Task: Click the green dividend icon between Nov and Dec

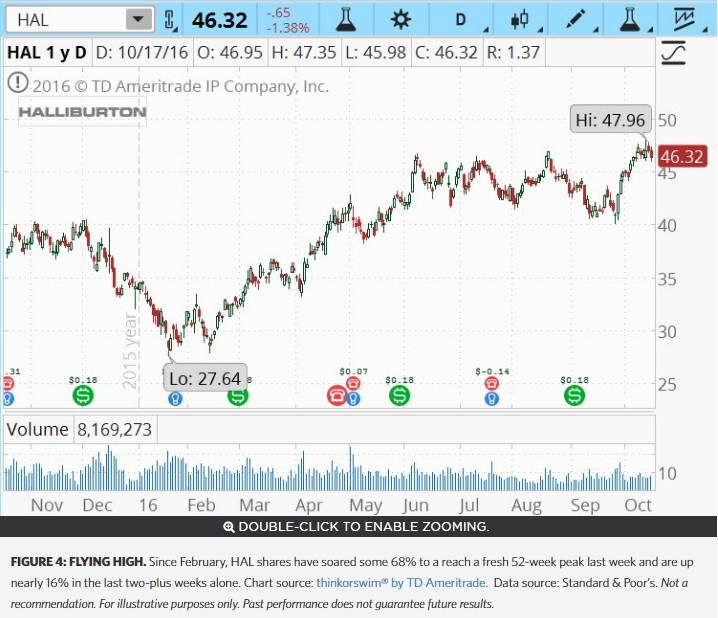Action: (x=83, y=395)
